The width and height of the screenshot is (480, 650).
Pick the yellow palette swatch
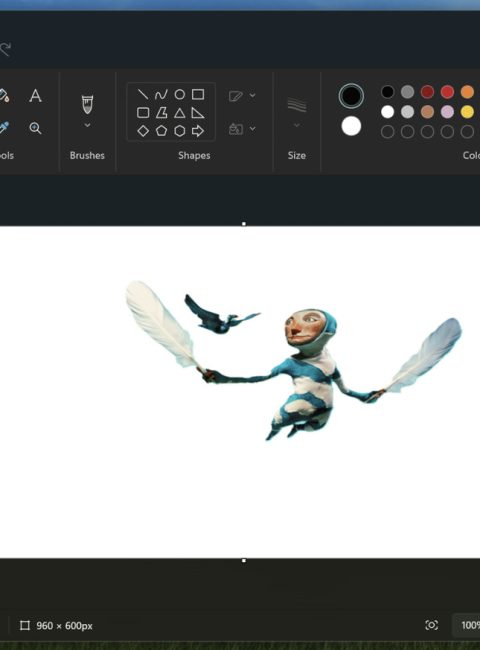point(467,112)
